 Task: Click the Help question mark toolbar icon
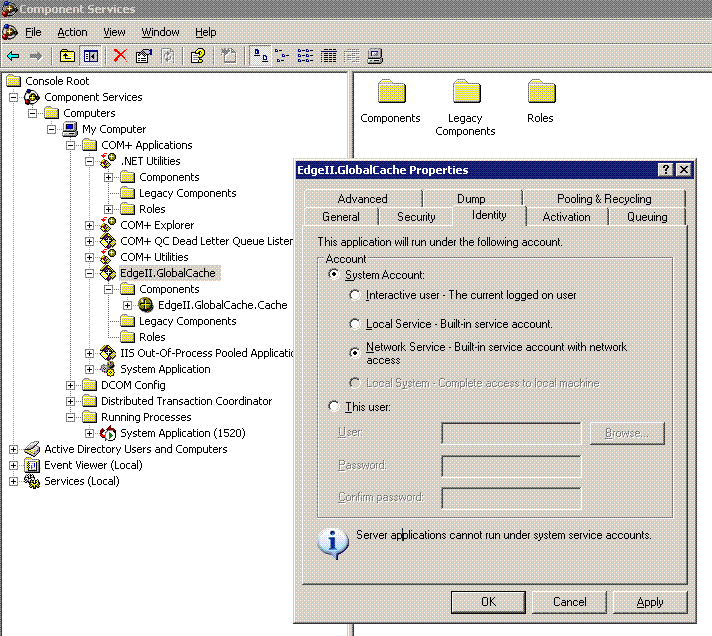[198, 56]
